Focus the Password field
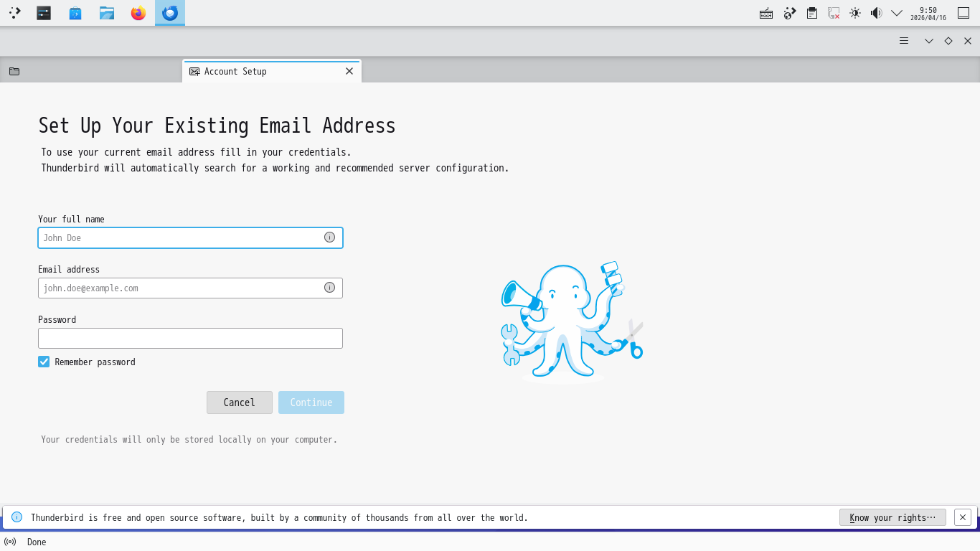The width and height of the screenshot is (980, 551). (x=190, y=338)
